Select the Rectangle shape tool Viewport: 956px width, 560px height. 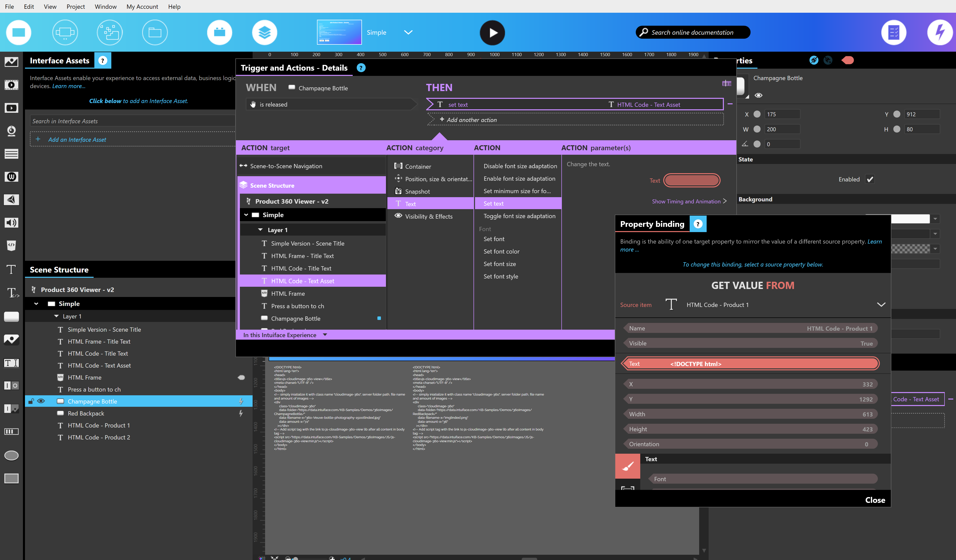click(x=11, y=478)
